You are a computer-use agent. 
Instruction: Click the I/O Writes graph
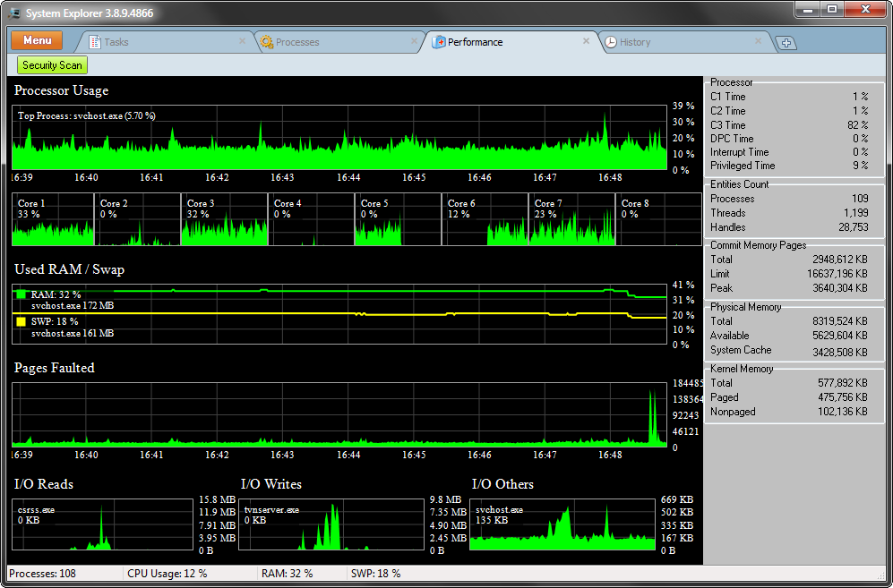click(x=331, y=524)
